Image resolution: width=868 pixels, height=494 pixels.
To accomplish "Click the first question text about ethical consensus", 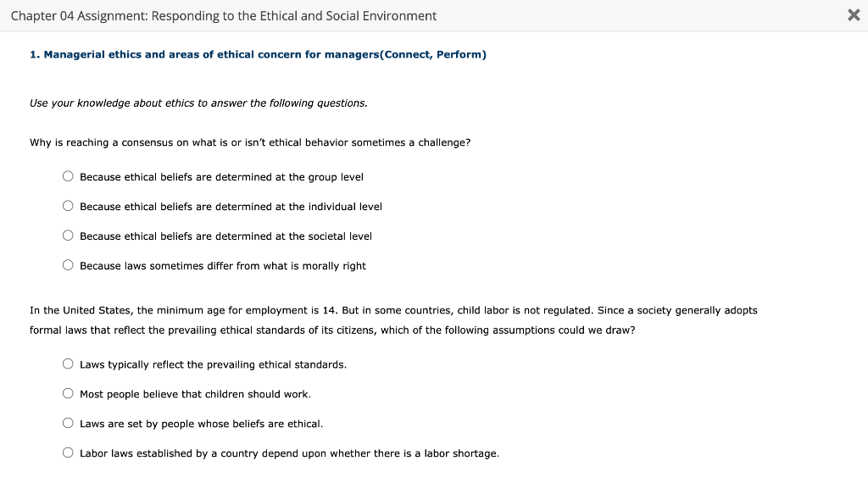I will [x=249, y=142].
